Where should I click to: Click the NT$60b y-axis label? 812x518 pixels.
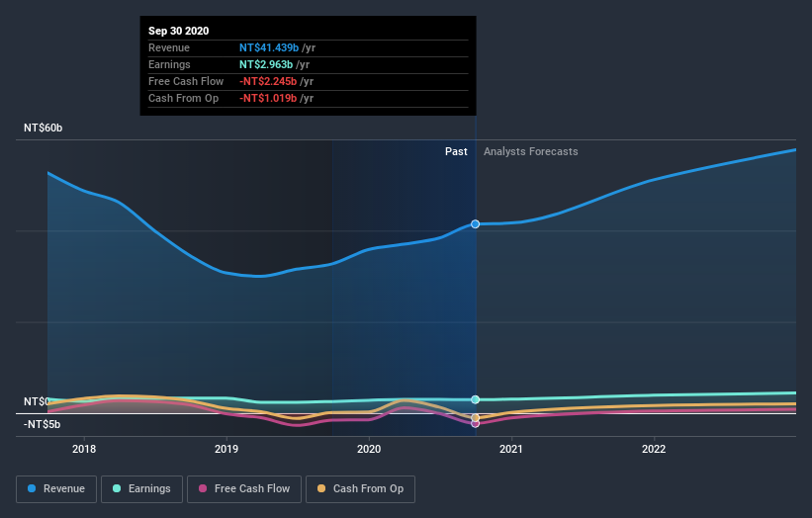tap(43, 128)
